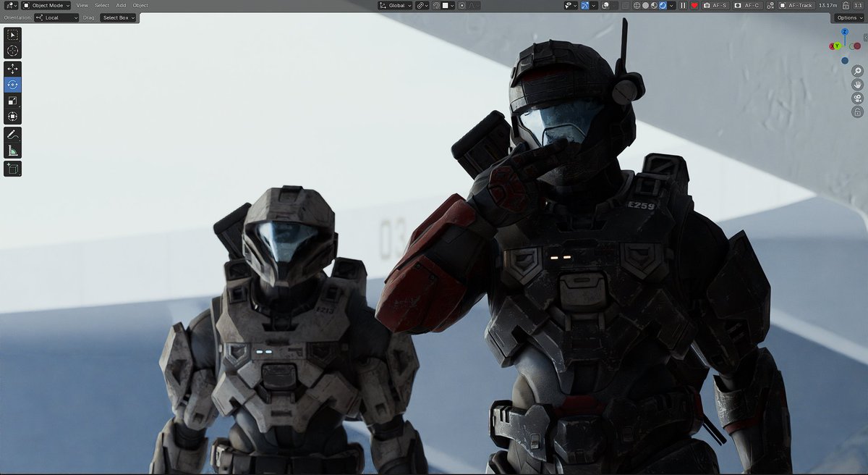Open the pivot point dropdown
This screenshot has height=475, width=868.
422,5
